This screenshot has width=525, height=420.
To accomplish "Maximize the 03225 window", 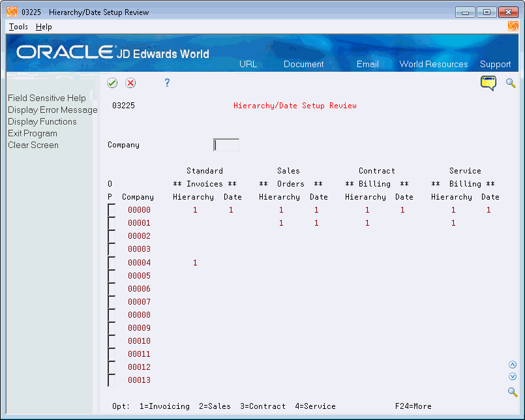I will 487,12.
